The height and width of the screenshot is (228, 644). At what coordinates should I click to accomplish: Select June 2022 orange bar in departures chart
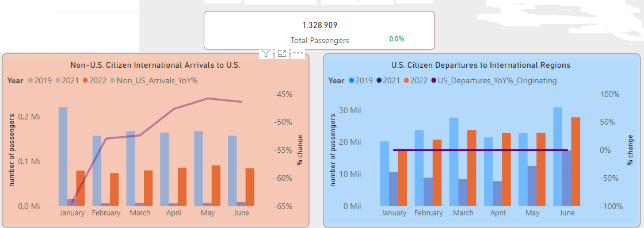click(x=576, y=161)
